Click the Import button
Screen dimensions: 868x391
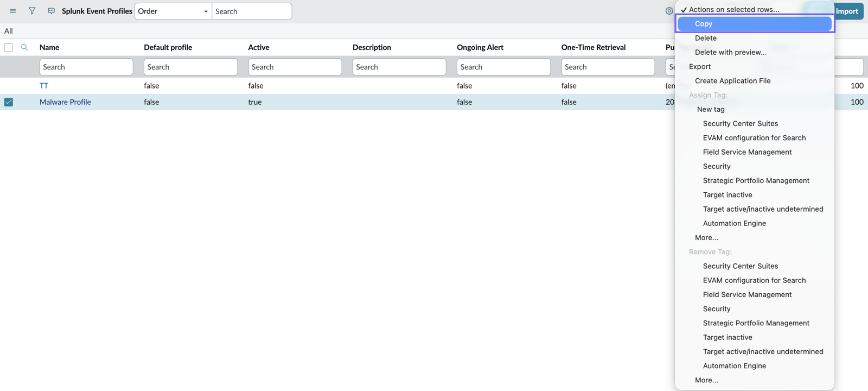(x=848, y=11)
